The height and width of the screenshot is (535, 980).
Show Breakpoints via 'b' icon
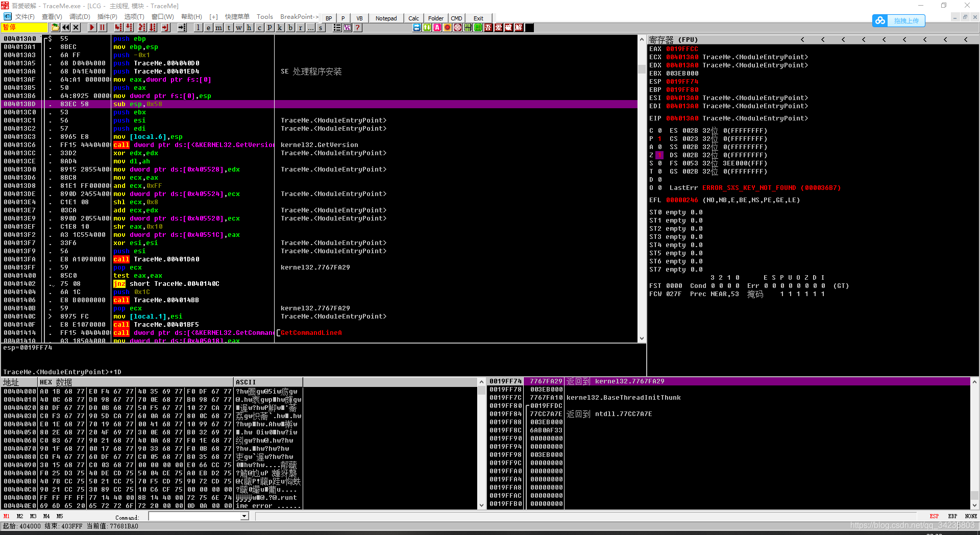pyautogui.click(x=290, y=28)
